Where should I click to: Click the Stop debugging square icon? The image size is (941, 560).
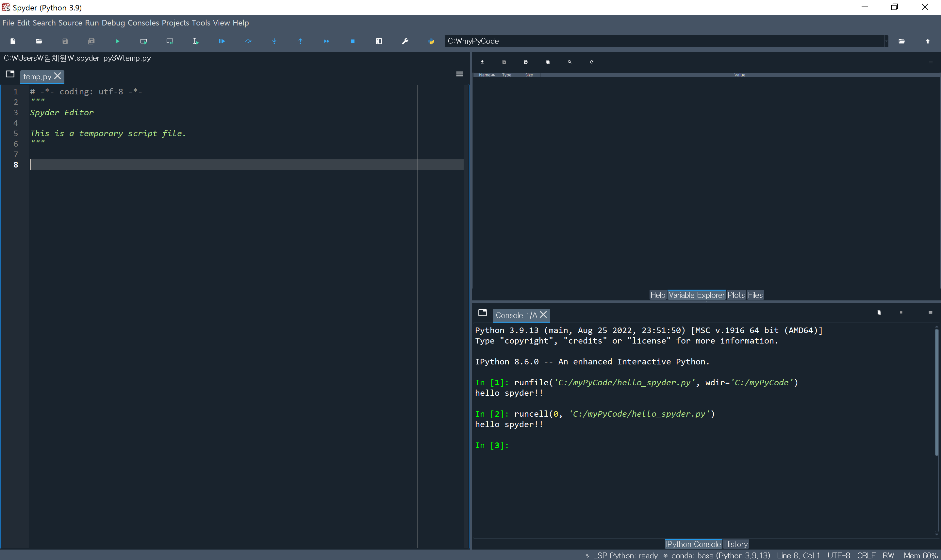click(352, 41)
